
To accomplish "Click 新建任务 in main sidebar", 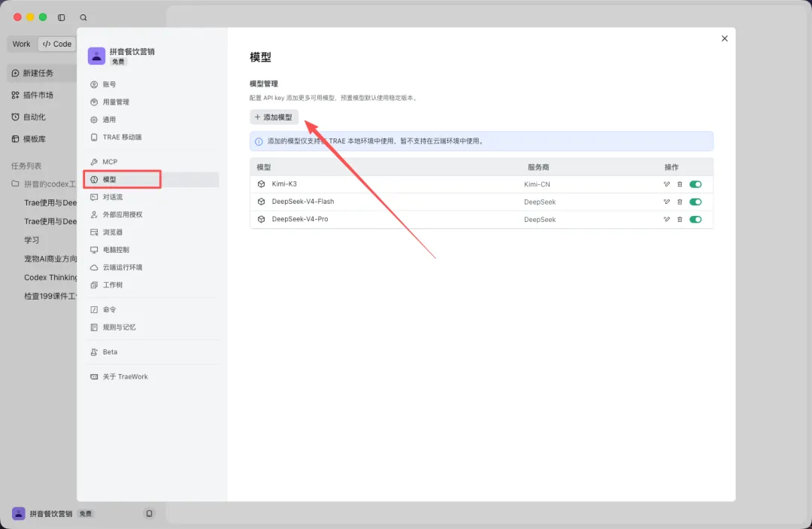I will point(42,73).
